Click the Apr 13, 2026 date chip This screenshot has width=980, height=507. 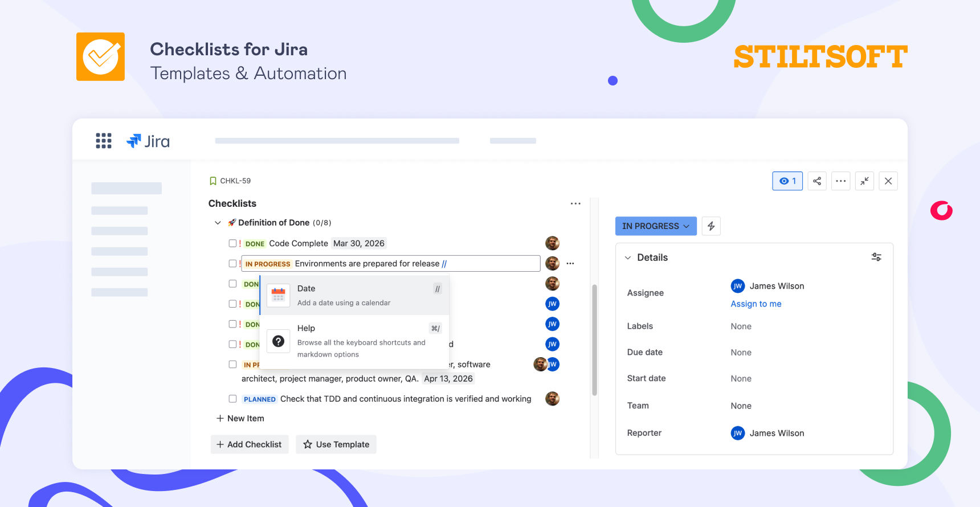448,378
